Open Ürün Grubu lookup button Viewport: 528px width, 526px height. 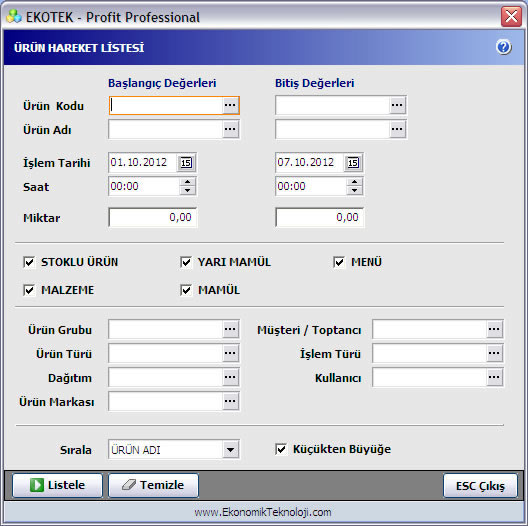[230, 329]
